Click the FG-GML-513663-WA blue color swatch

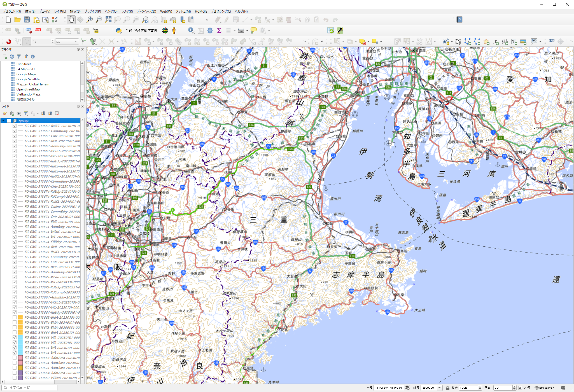pos(20,338)
